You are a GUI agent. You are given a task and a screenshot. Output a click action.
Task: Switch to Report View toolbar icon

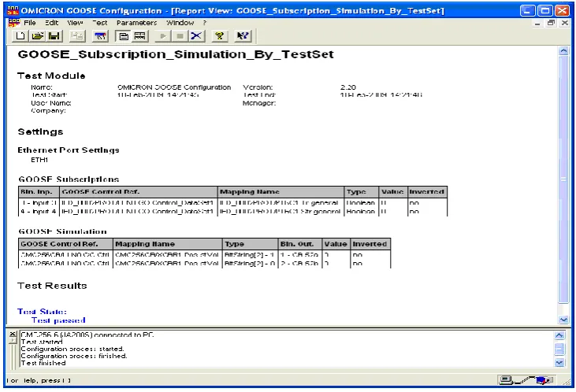(x=124, y=35)
